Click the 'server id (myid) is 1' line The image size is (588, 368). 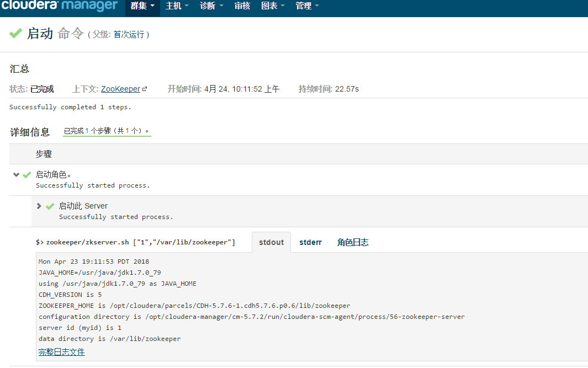tap(80, 328)
